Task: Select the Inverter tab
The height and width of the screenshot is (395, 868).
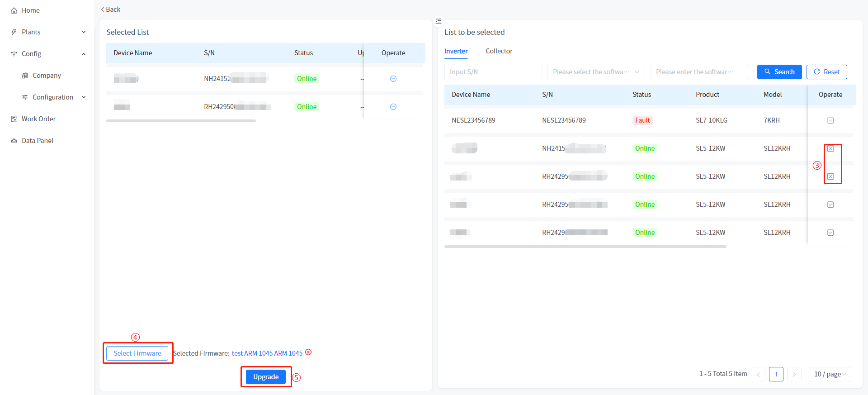Action: coord(456,51)
